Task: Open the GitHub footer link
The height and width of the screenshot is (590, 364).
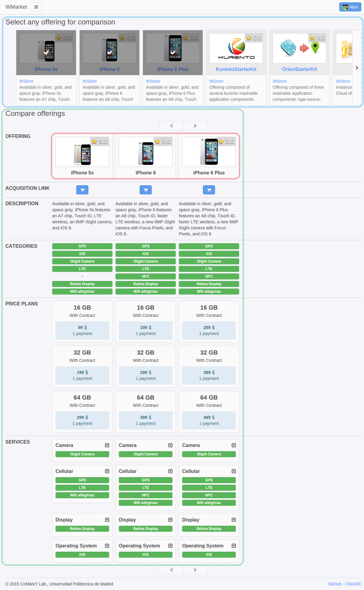Action: pyautogui.click(x=335, y=584)
